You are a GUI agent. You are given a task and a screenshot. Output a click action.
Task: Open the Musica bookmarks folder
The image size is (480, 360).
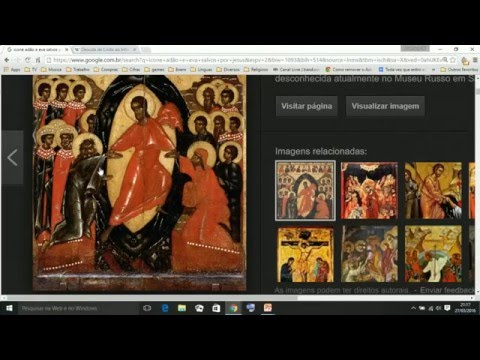point(51,69)
